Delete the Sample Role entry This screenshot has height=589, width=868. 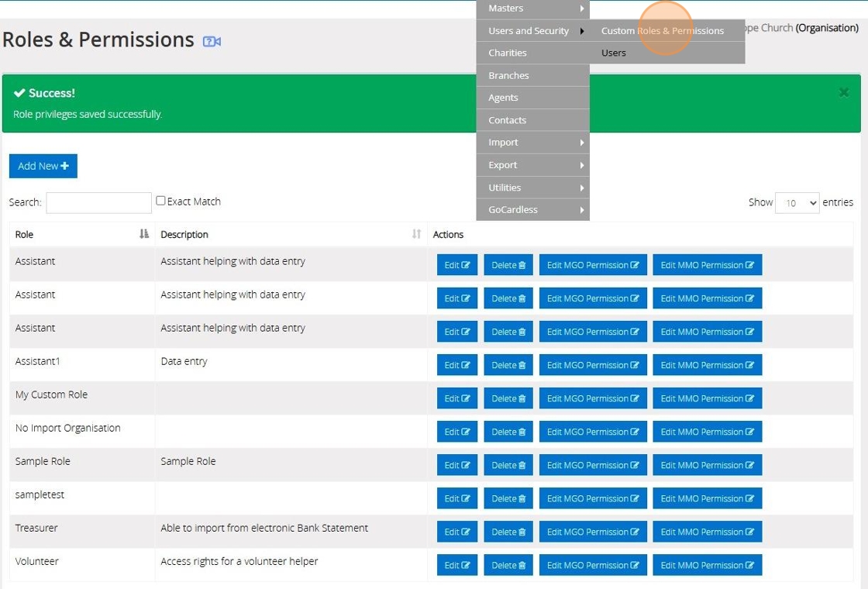point(508,465)
